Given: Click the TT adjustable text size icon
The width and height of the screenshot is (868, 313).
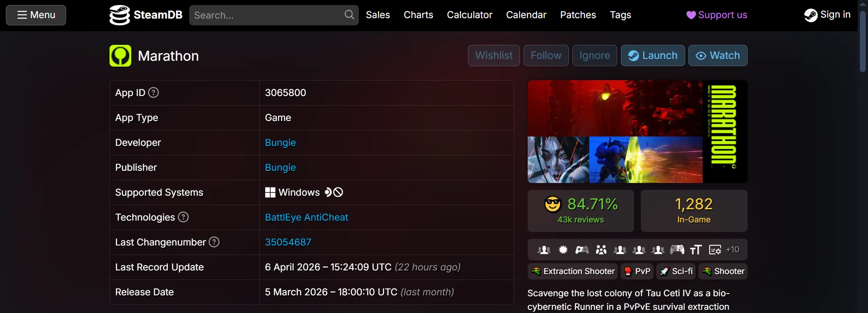Looking at the screenshot, I should [696, 250].
